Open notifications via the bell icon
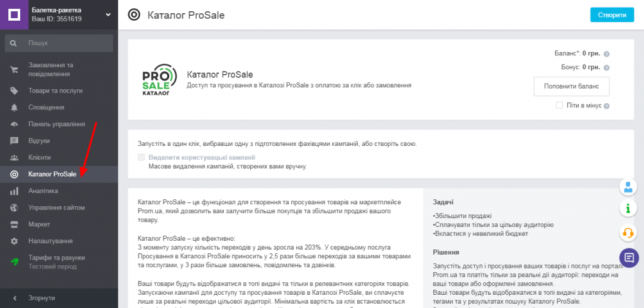The height and width of the screenshot is (308, 644). point(14,107)
